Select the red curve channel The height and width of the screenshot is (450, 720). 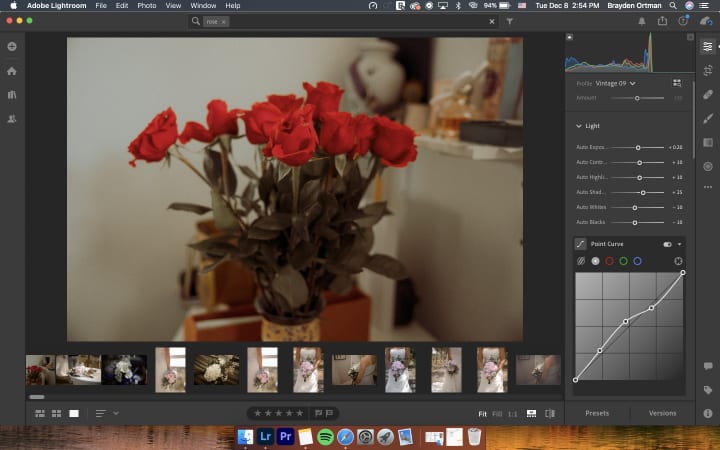[x=609, y=261]
